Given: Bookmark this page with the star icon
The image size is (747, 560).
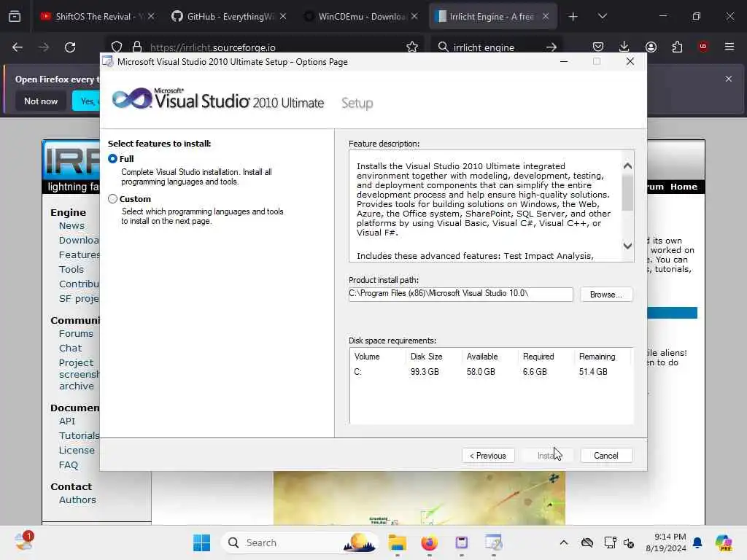Looking at the screenshot, I should (x=412, y=47).
